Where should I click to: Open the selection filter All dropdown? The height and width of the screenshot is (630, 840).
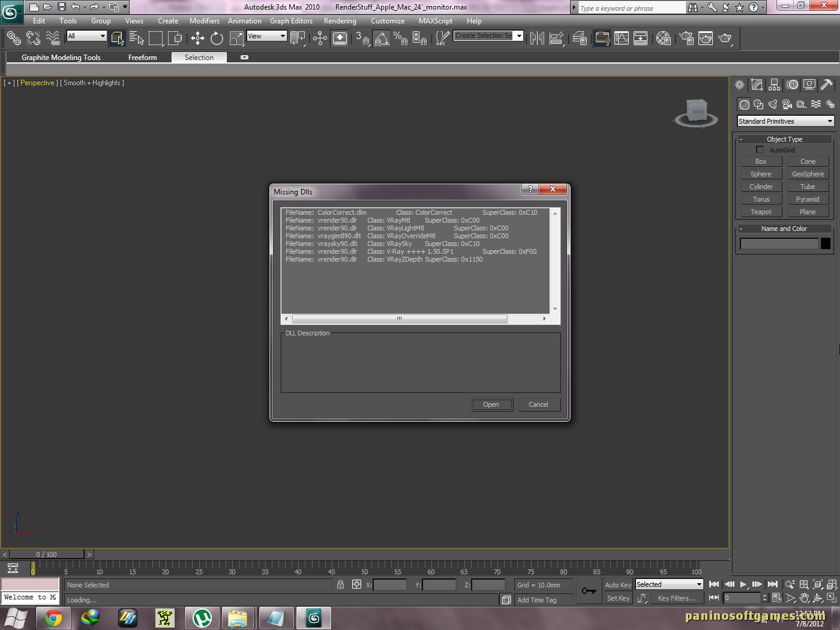(x=86, y=36)
